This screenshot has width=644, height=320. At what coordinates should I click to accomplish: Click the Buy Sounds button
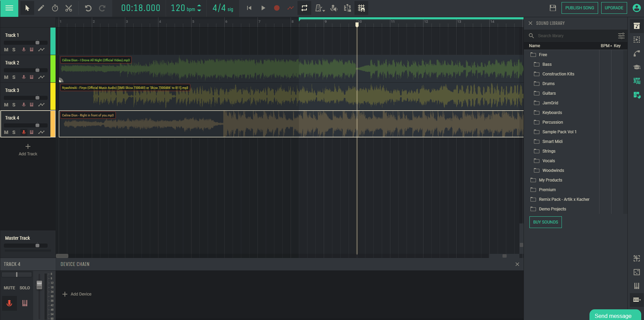tap(545, 222)
